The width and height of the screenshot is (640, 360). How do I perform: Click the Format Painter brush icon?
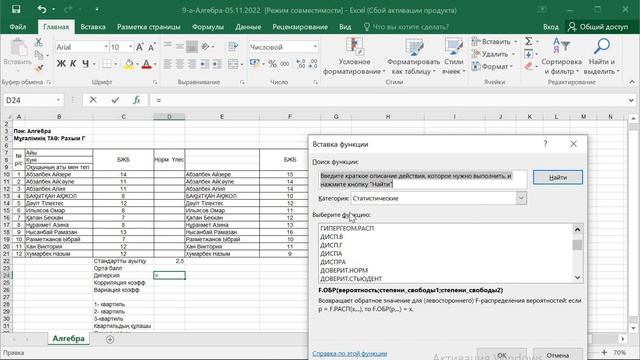coord(38,69)
